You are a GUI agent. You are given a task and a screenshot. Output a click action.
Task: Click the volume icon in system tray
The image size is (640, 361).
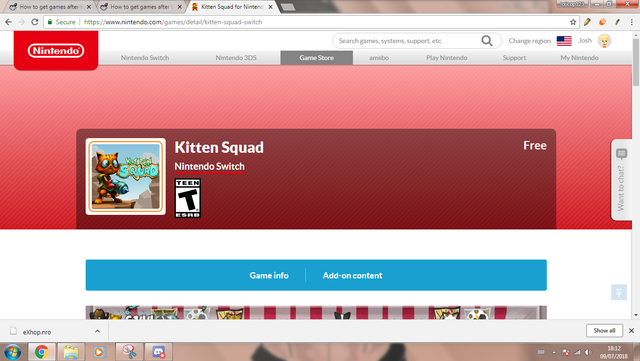588,352
